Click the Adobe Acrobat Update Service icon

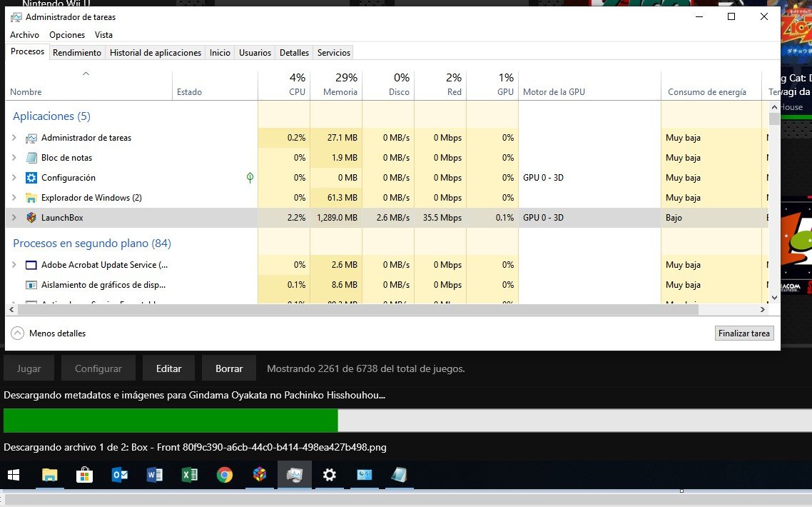31,265
